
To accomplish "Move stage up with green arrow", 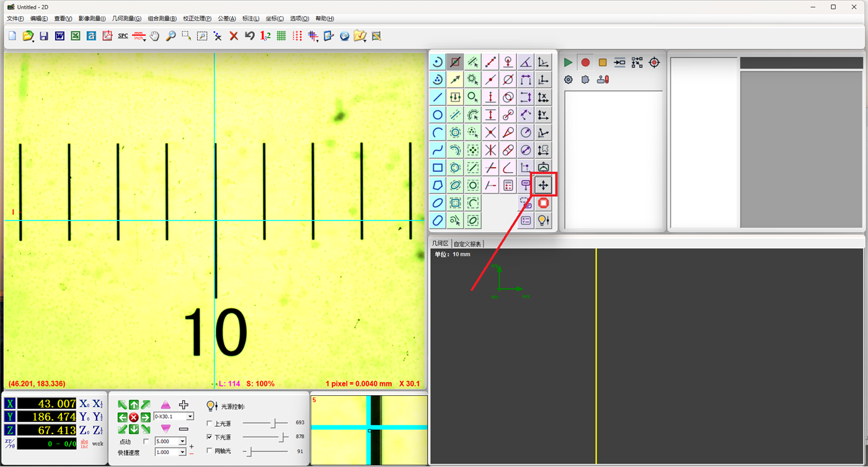I will [x=134, y=405].
